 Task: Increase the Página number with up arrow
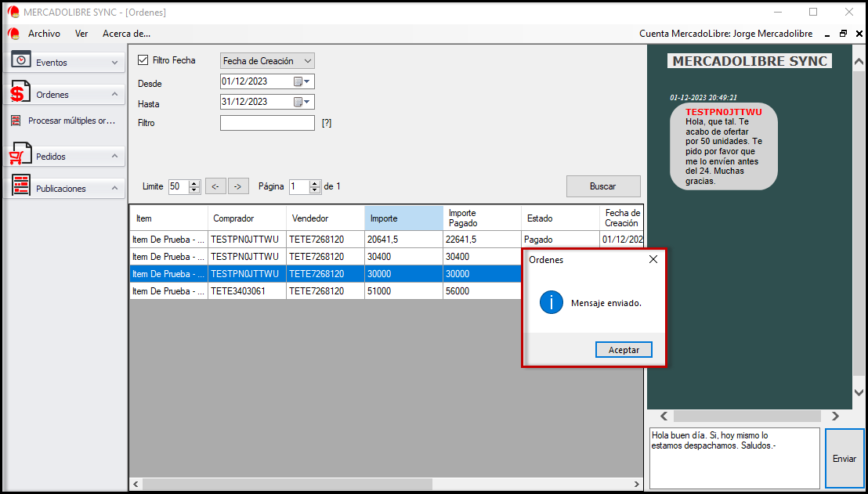click(315, 183)
